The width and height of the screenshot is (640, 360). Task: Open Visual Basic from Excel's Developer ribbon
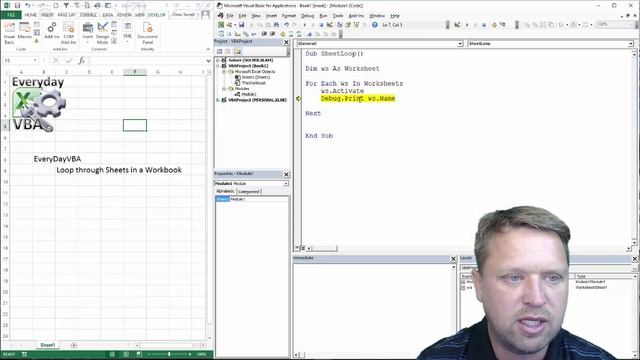coord(9,33)
